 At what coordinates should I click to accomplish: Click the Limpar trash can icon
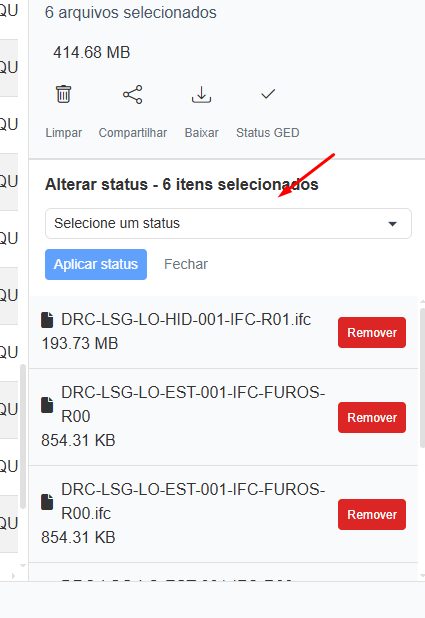(63, 94)
